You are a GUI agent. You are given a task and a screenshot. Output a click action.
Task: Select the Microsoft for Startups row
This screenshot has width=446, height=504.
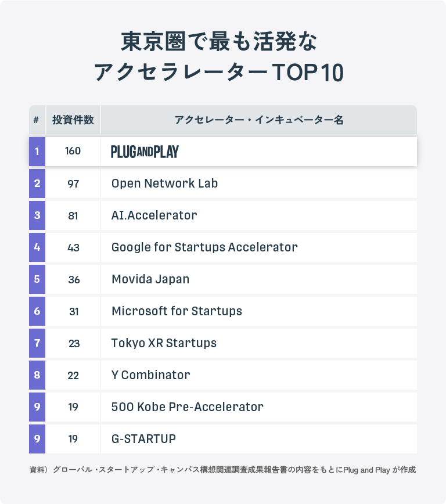coord(223,311)
